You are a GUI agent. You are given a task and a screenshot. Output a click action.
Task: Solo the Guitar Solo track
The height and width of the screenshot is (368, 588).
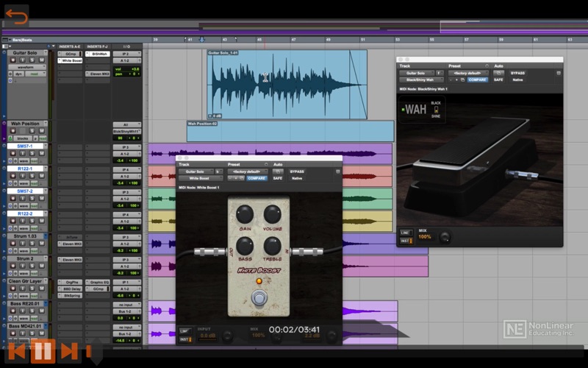click(32, 60)
